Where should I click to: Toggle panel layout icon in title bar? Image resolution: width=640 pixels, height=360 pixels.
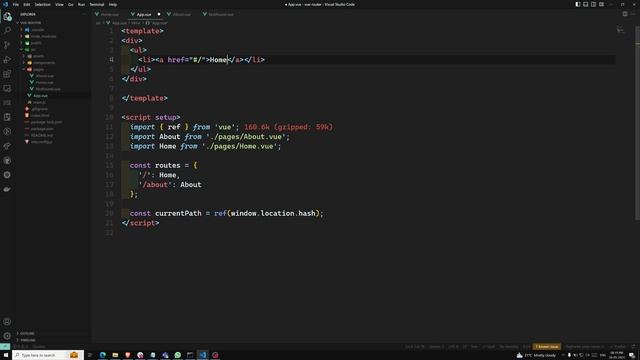click(x=586, y=4)
